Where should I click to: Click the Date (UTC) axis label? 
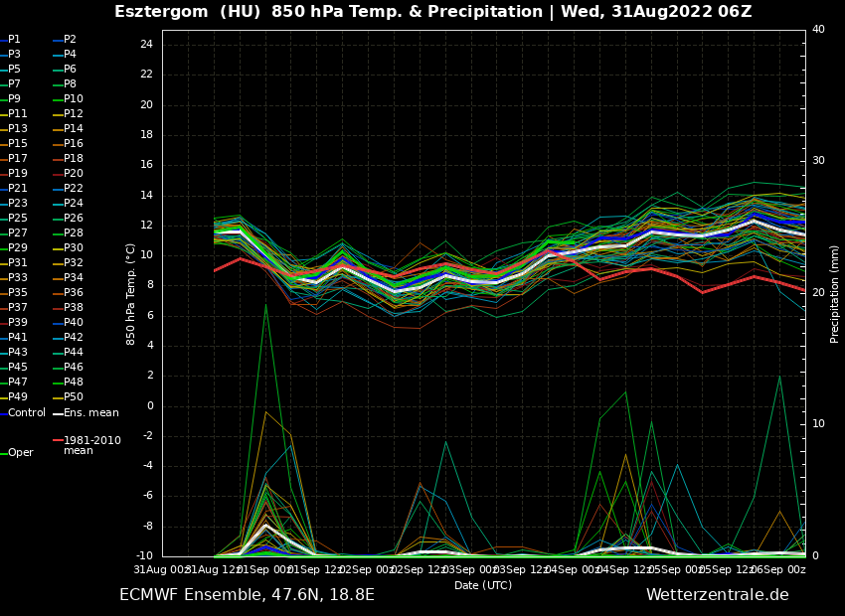point(483,586)
